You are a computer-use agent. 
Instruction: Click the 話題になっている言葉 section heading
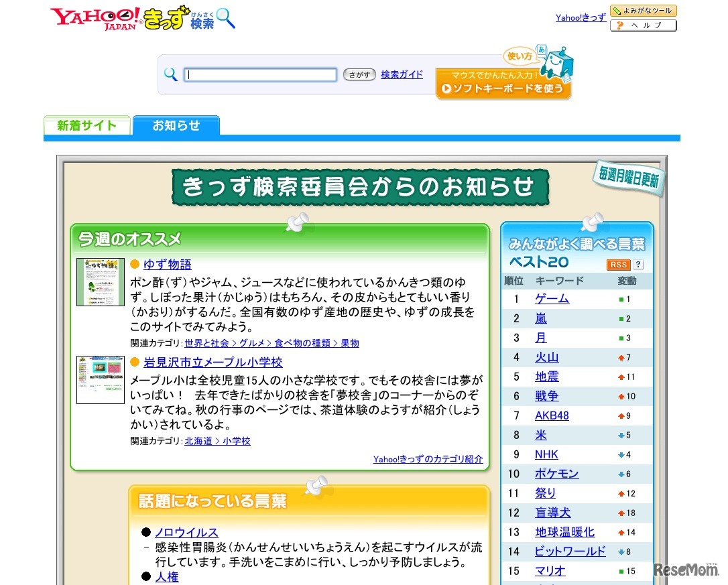[x=213, y=501]
